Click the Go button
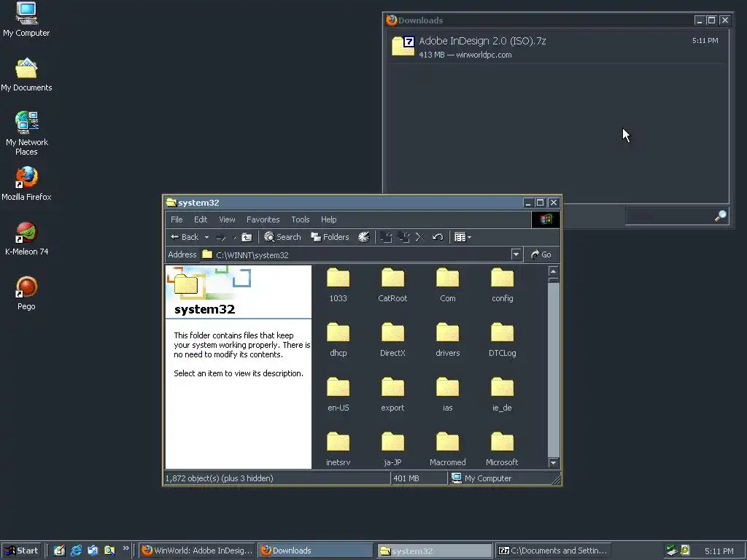The image size is (747, 560). [x=541, y=254]
